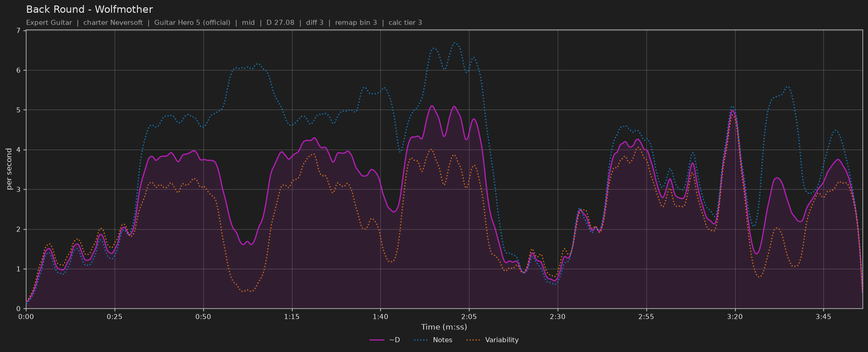Click the 0:00 x-axis tick label
This screenshot has width=868, height=352.
coord(26,317)
